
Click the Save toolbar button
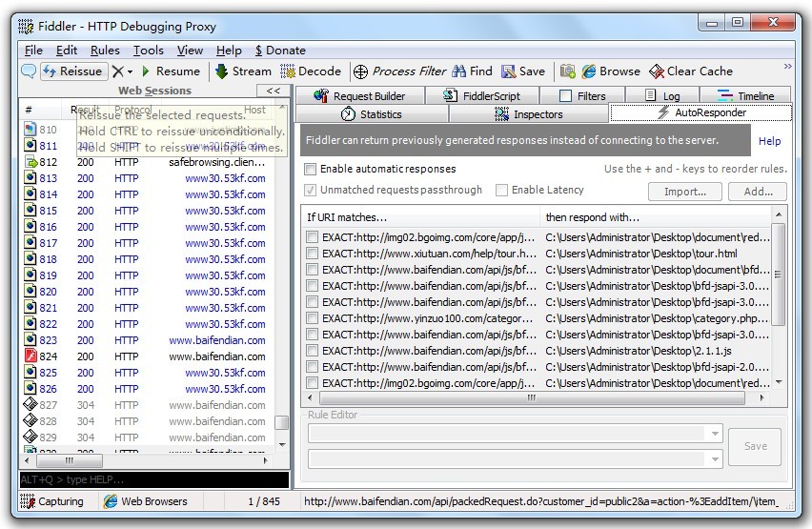[523, 71]
